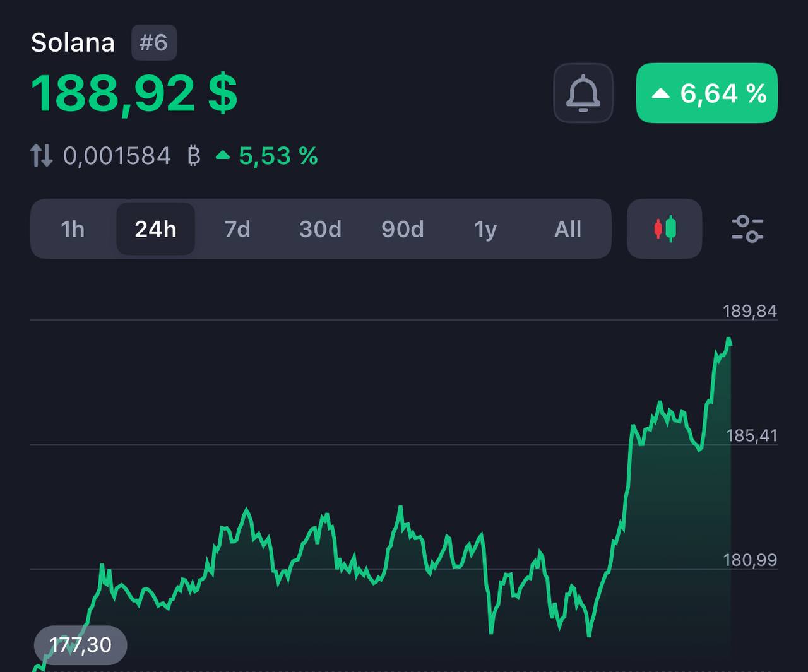Screen dimensions: 808x672
Task: Tap the 188,92 $ price
Action: (x=134, y=93)
